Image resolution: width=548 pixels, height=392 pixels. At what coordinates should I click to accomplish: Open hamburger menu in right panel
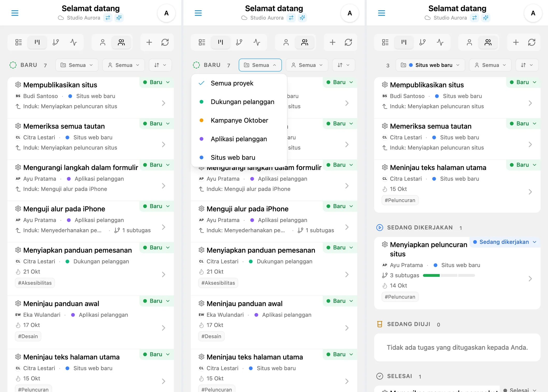point(381,13)
